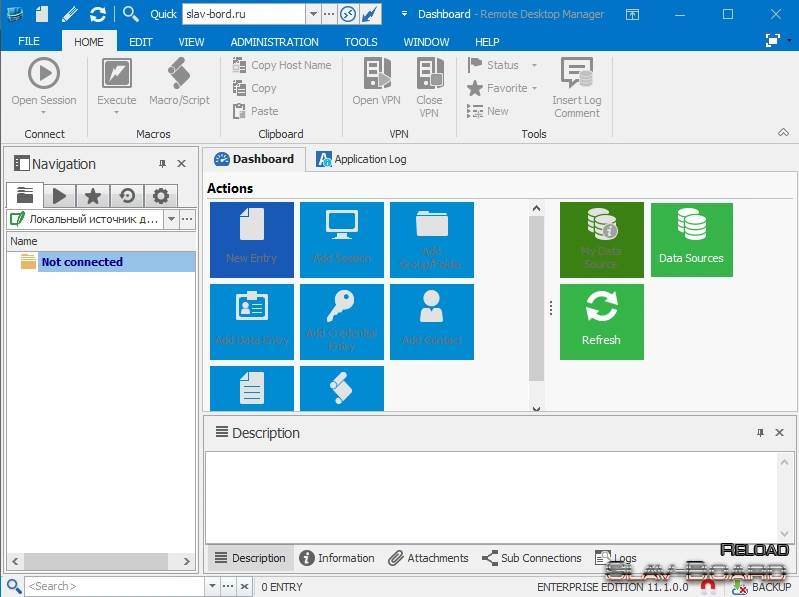The height and width of the screenshot is (597, 799).
Task: Open the HELP ribbon tab
Action: (x=487, y=42)
